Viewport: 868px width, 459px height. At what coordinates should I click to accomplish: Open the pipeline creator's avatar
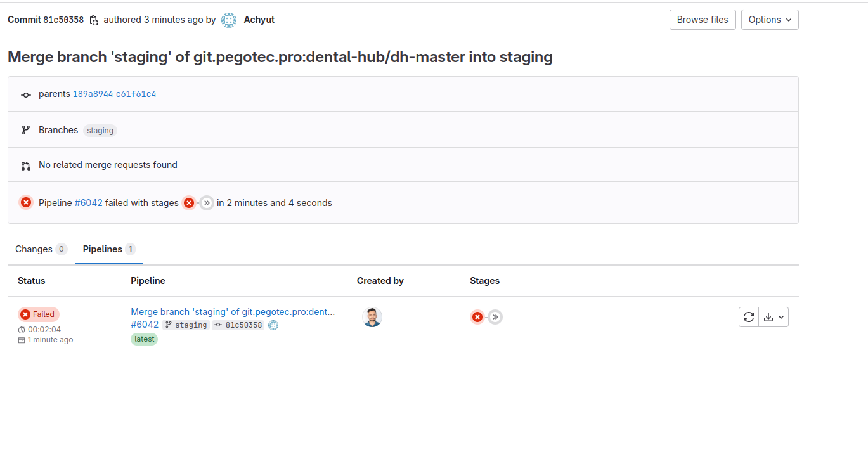point(372,317)
